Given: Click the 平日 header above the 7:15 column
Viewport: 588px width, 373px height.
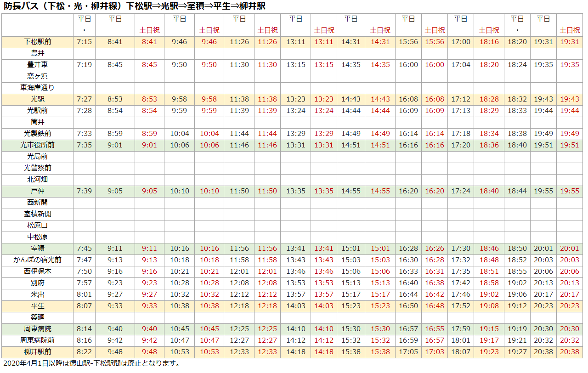Looking at the screenshot, I should pyautogui.click(x=85, y=19).
